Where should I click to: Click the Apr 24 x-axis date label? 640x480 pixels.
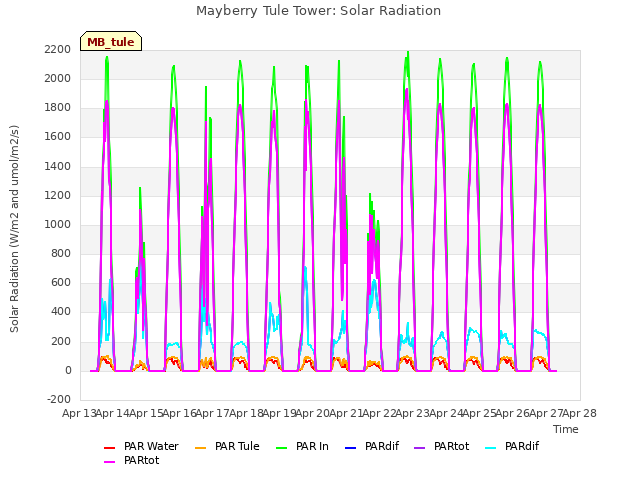tap(446, 413)
